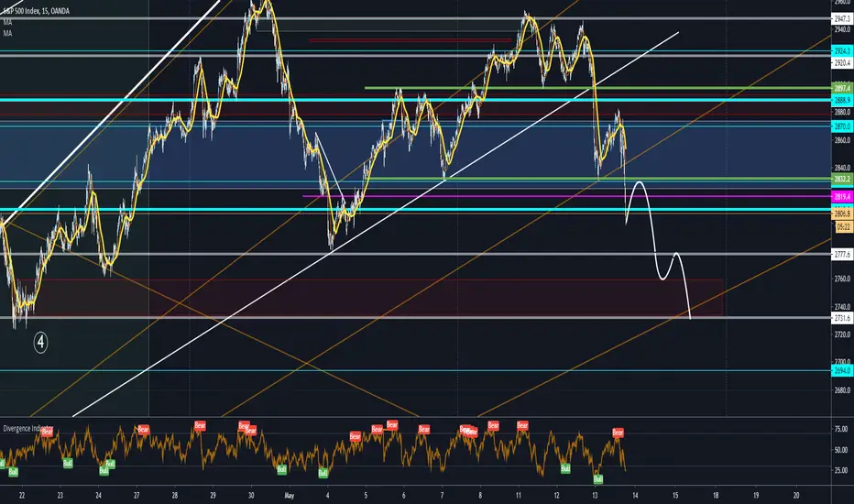
Task: Click the 05:22 bar countdown label
Action: (844, 226)
